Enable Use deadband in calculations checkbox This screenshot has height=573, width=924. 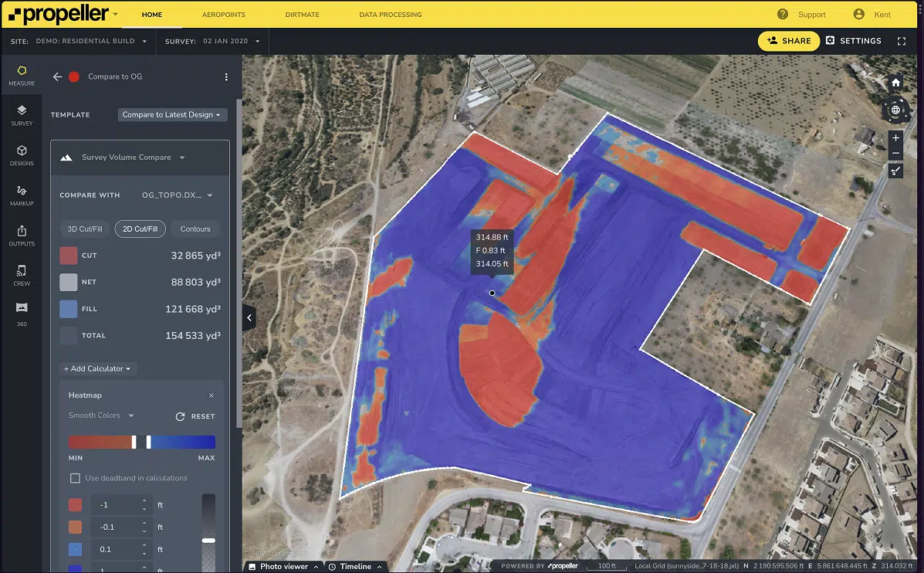75,478
